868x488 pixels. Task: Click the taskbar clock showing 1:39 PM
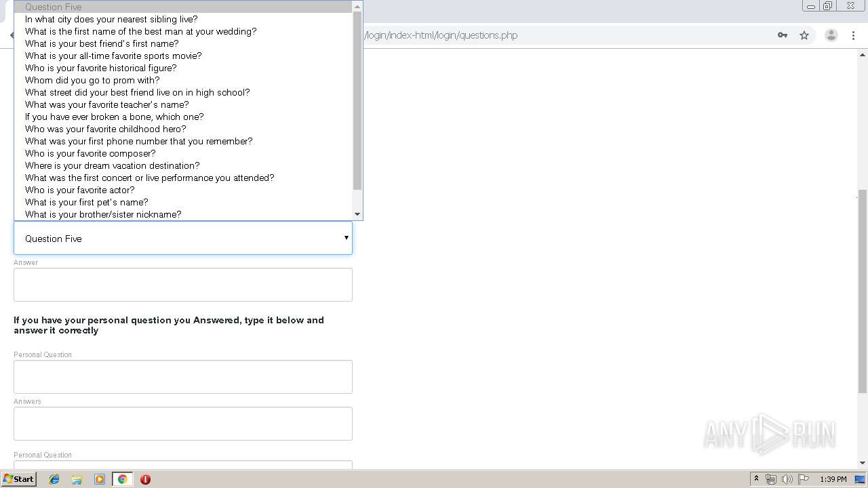pyautogui.click(x=833, y=479)
